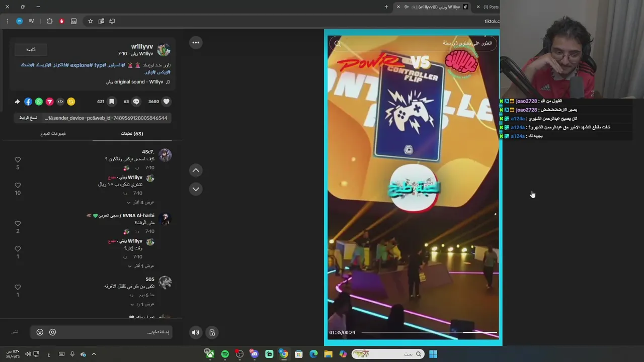Like RVNA Al-harbi's comment
This screenshot has height=362, width=644.
click(18, 224)
